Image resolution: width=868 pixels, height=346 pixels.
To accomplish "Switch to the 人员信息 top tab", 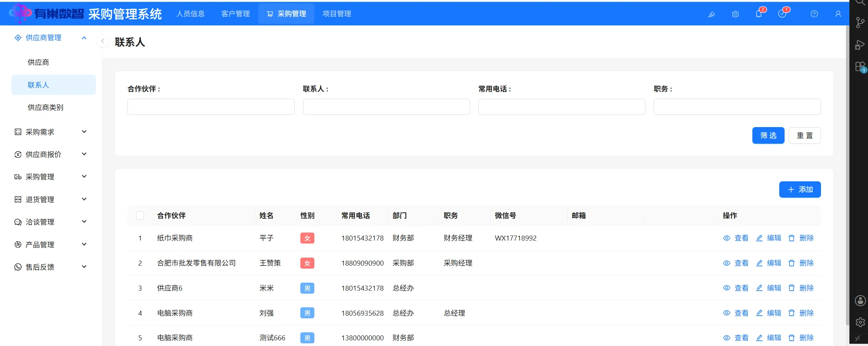I will (190, 14).
